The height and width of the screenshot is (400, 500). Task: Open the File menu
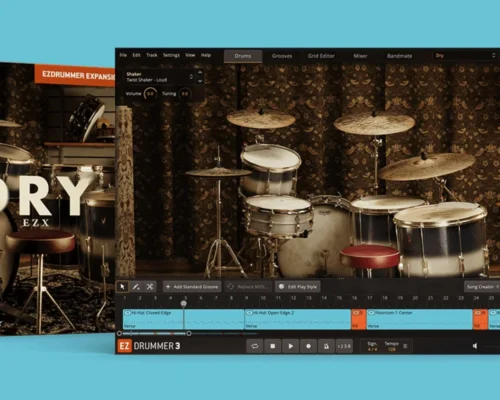point(123,55)
